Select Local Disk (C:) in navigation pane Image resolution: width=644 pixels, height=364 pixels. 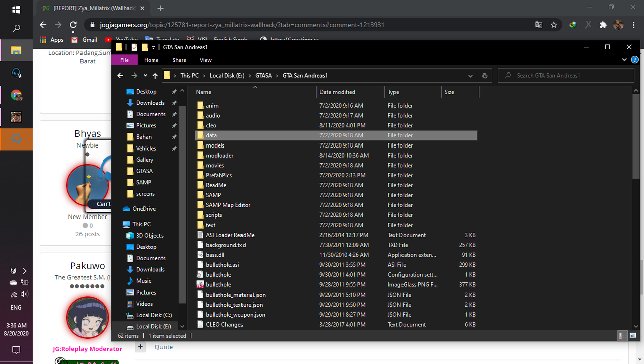click(x=153, y=315)
